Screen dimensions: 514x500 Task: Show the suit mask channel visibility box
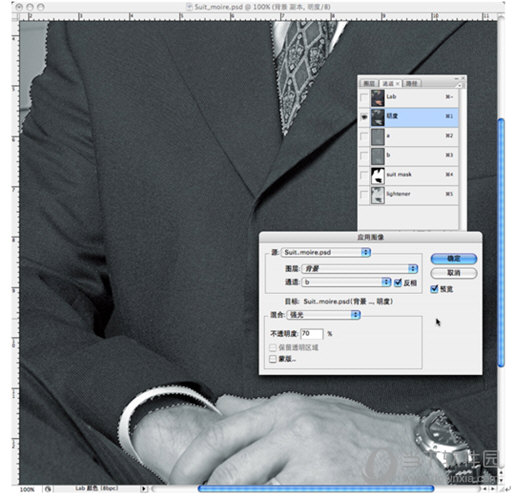click(364, 175)
